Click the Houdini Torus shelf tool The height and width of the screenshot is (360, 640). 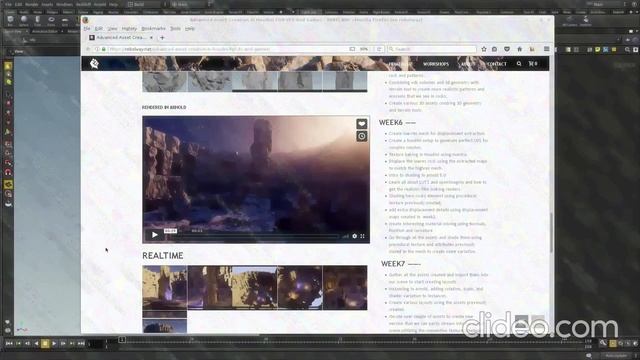point(51,20)
